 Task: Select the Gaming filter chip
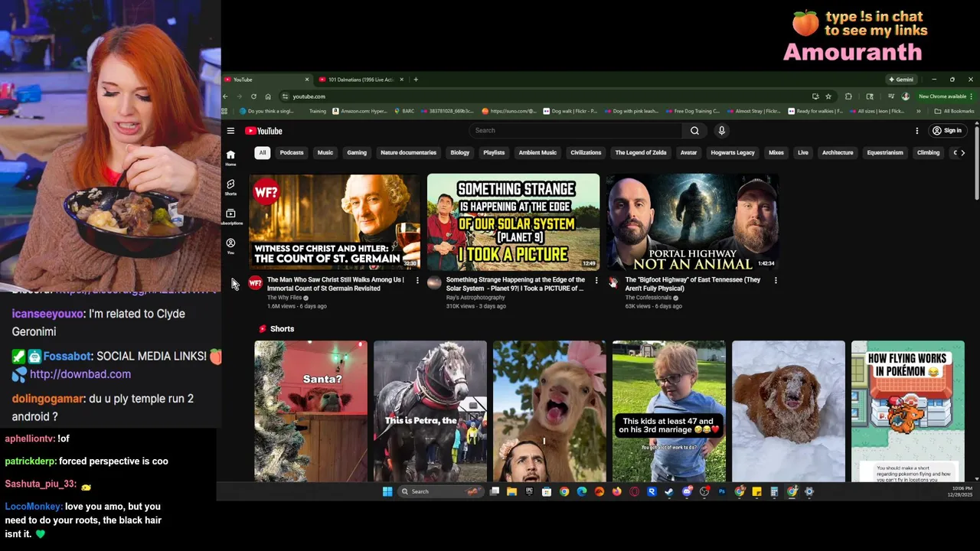point(357,152)
